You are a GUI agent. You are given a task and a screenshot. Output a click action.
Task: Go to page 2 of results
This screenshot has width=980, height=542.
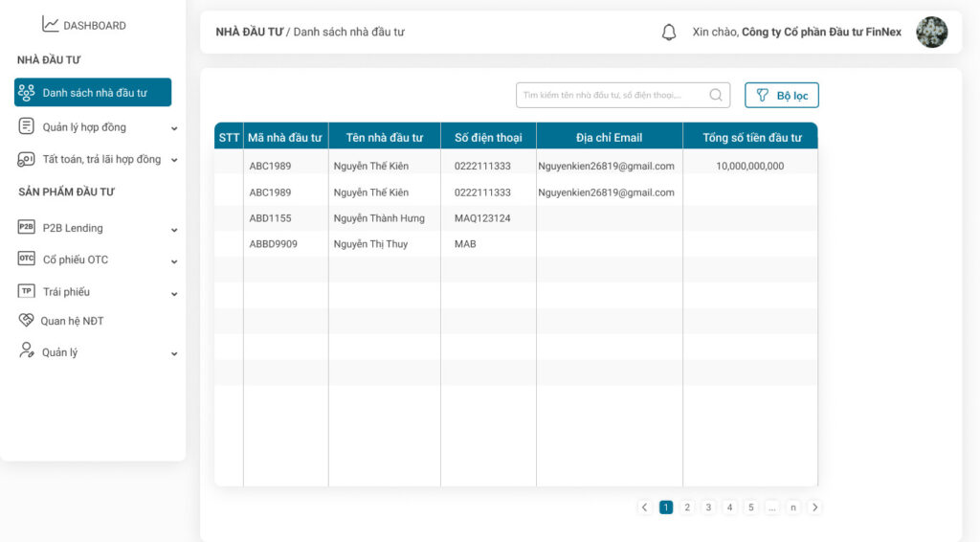click(x=687, y=507)
